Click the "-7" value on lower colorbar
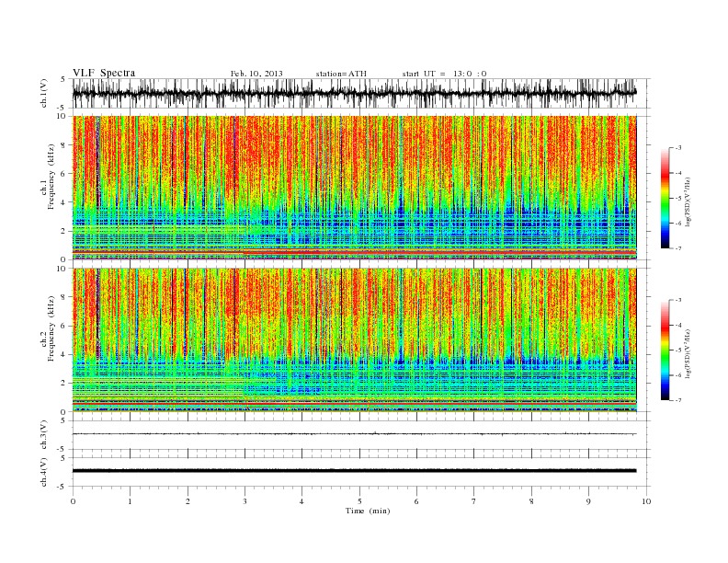Screen dimensions: 728x563 click(x=677, y=400)
